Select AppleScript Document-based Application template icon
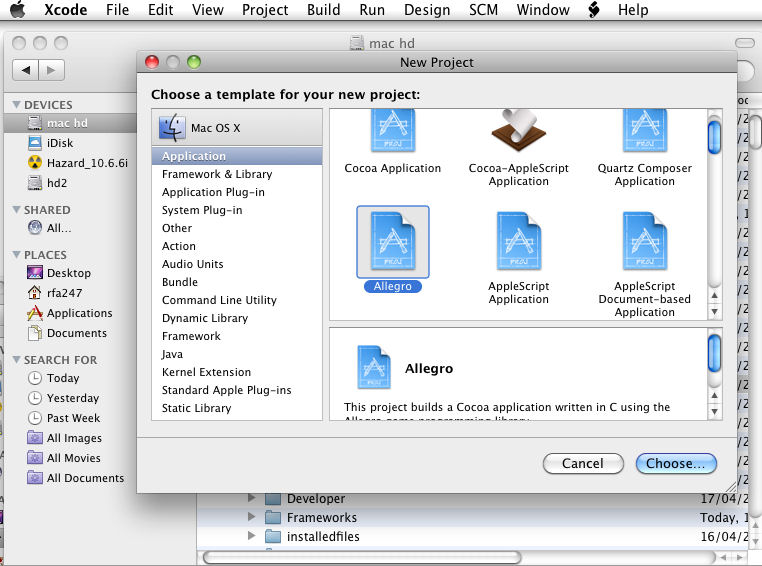Viewport: 762px width, 566px height. 644,241
